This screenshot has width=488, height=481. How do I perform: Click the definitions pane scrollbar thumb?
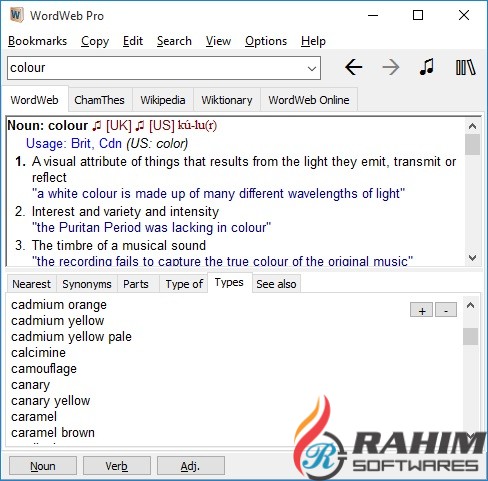point(472,145)
